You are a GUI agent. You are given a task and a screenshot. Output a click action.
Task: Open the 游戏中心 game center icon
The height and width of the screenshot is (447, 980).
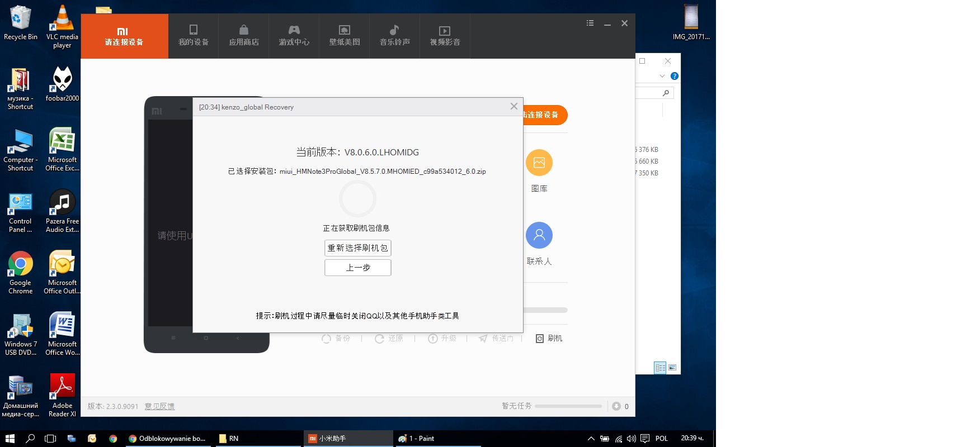tap(294, 36)
